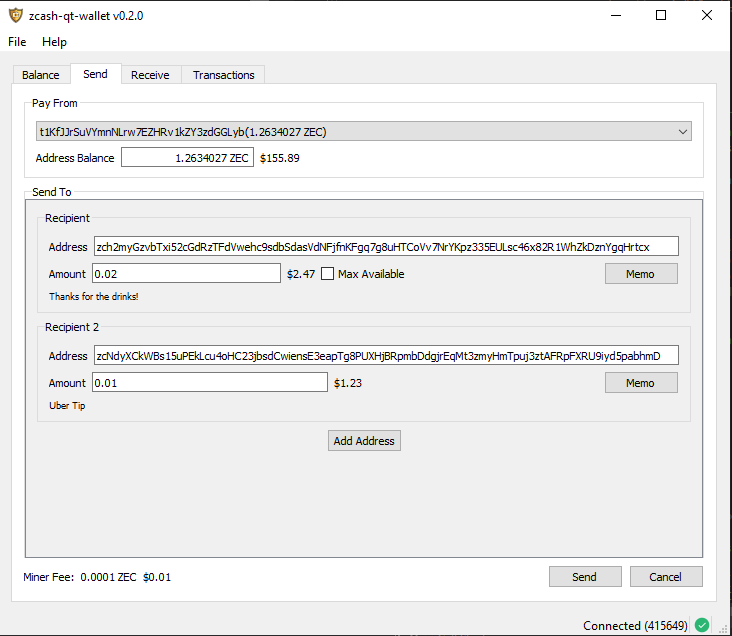Click the $1.23 amount conversion text
The width and height of the screenshot is (732, 636).
pyautogui.click(x=348, y=383)
